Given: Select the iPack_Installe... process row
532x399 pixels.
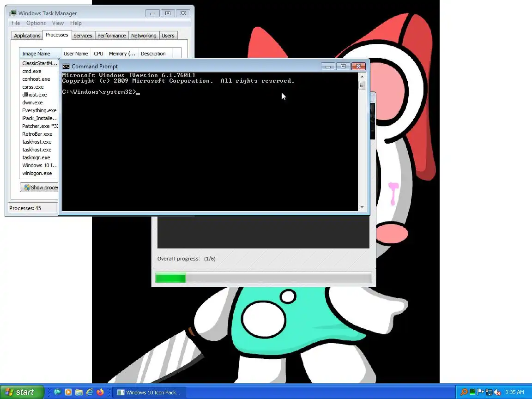Looking at the screenshot, I should 39,118.
